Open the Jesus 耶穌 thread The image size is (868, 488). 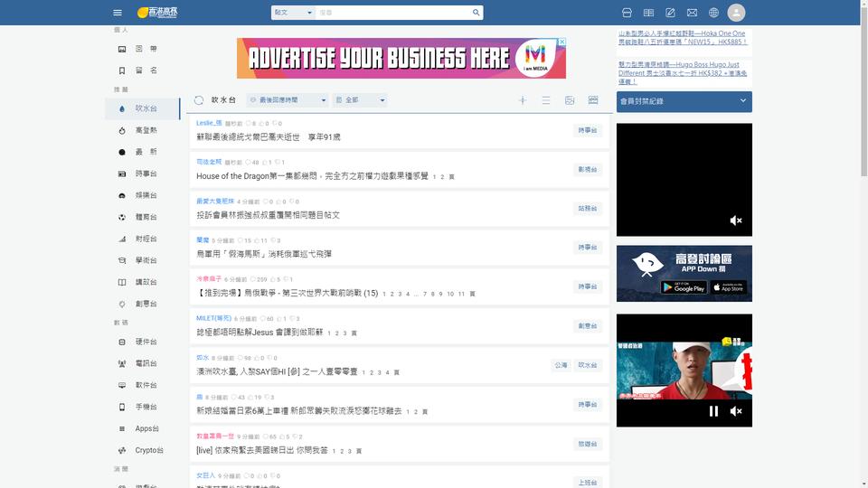(259, 333)
